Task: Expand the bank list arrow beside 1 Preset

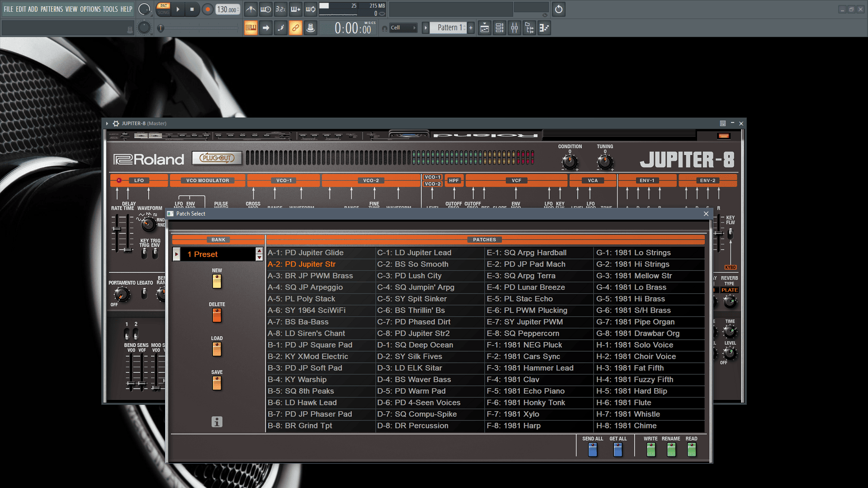Action: coord(177,254)
